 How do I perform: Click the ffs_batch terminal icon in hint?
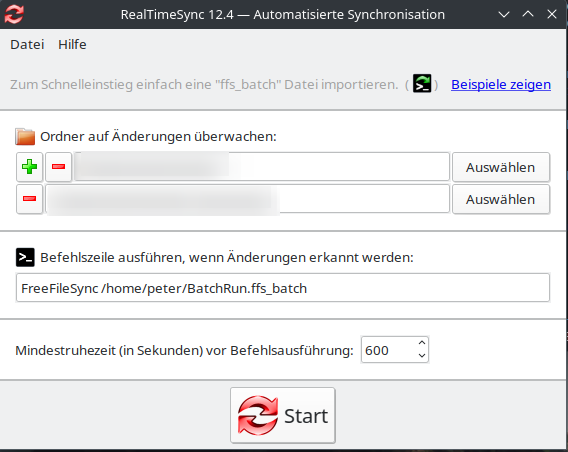422,84
